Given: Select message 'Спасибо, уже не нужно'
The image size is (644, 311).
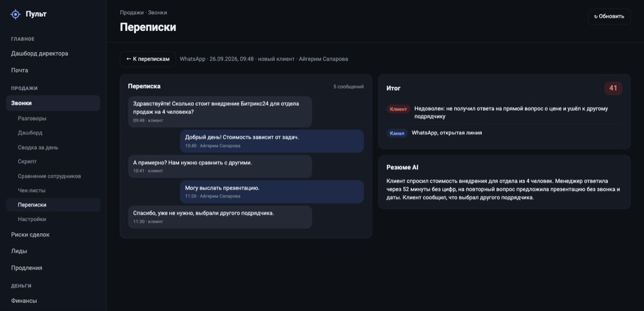Looking at the screenshot, I should tap(220, 217).
